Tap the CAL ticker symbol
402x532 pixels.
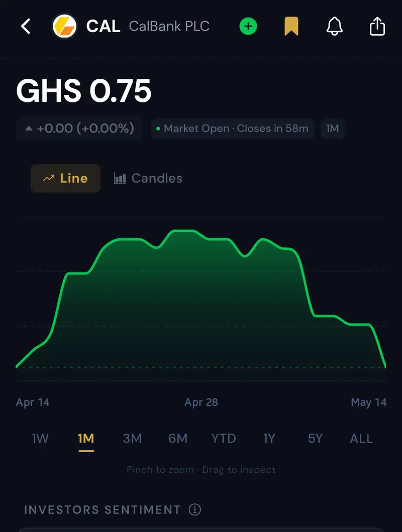coord(103,26)
